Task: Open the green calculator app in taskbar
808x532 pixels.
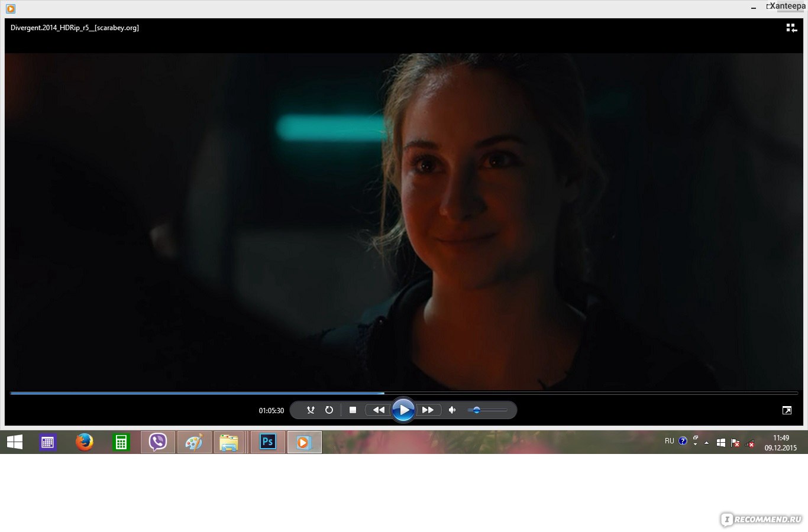Action: [x=121, y=442]
